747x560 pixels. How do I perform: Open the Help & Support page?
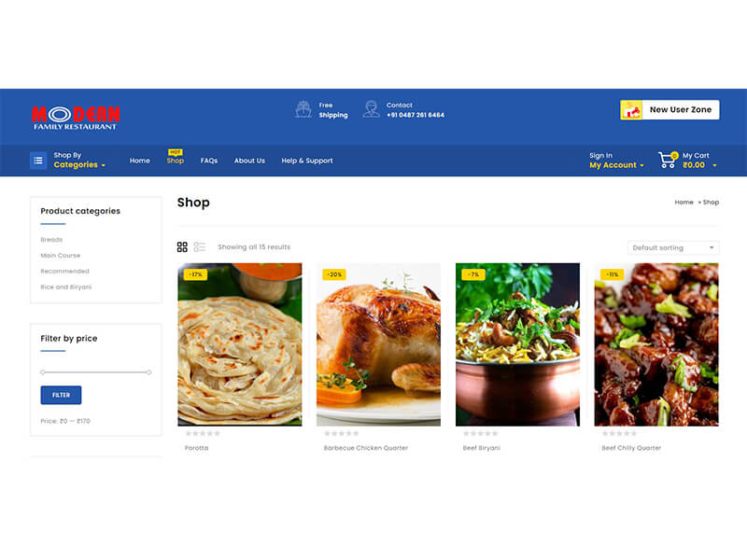[x=307, y=161]
